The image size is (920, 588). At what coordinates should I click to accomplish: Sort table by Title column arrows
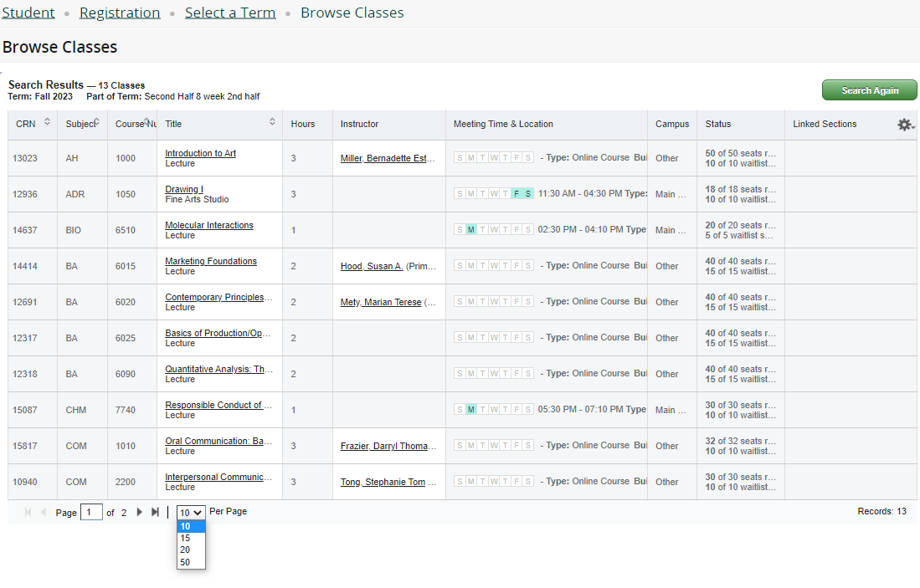[272, 122]
